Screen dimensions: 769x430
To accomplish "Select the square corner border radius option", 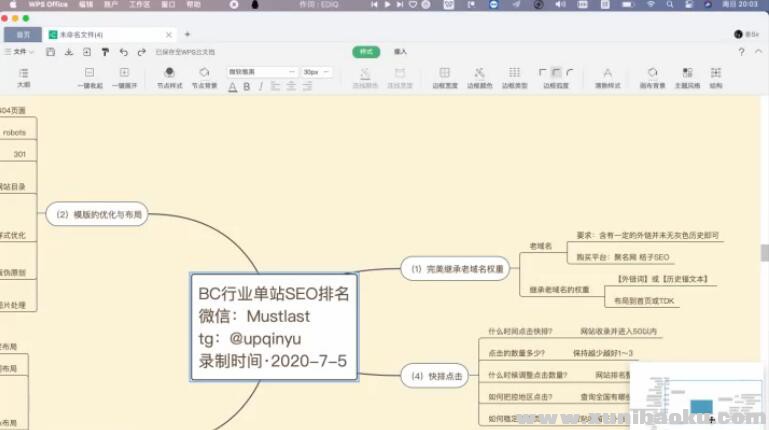I will coord(543,72).
